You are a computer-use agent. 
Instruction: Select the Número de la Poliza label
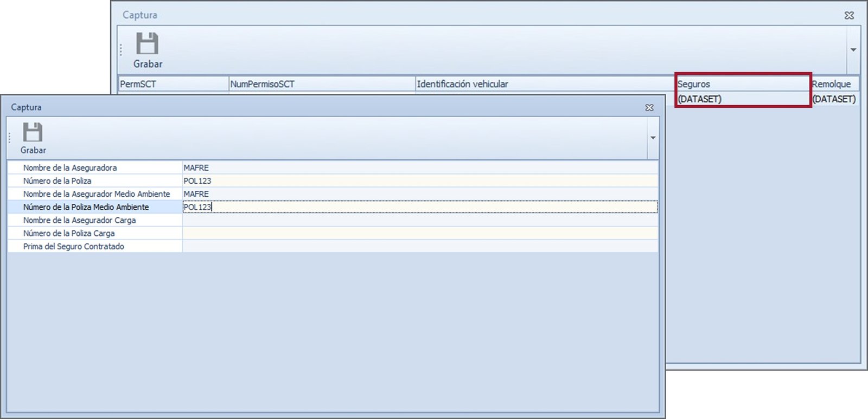point(57,181)
